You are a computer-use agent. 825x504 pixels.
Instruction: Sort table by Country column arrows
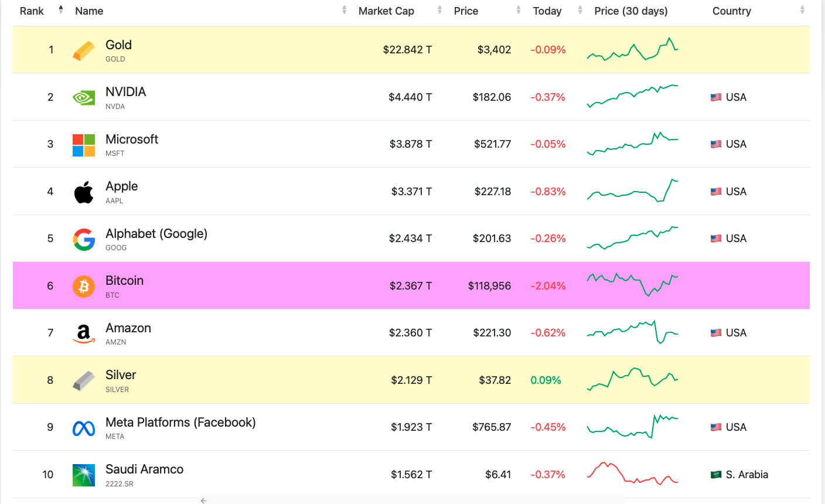[802, 10]
